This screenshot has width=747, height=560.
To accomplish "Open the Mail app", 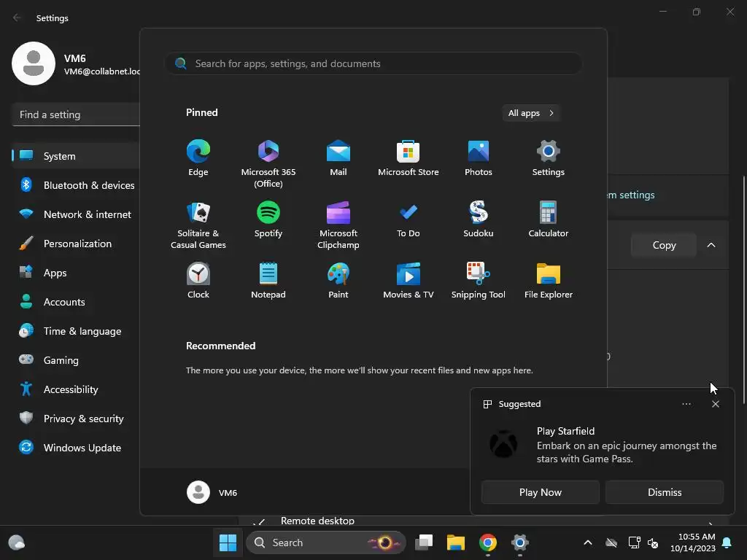I will pos(338,158).
